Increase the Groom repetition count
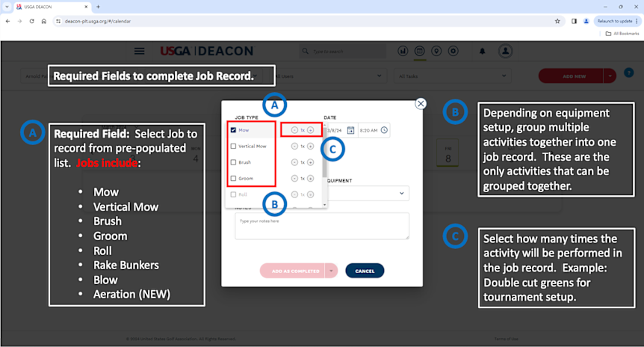This screenshot has height=347, width=644. click(x=311, y=178)
